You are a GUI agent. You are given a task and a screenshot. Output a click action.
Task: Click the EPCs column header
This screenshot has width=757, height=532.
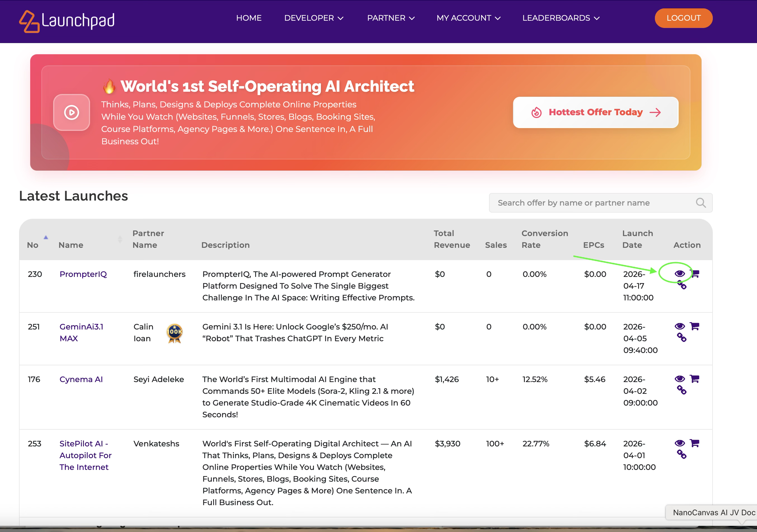coord(593,245)
